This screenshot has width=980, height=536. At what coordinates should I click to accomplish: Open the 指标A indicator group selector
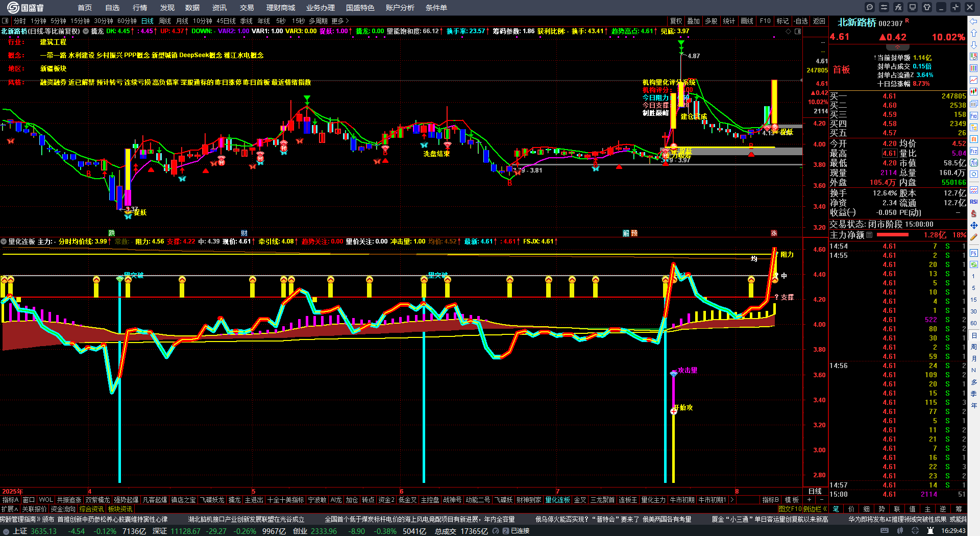point(11,500)
